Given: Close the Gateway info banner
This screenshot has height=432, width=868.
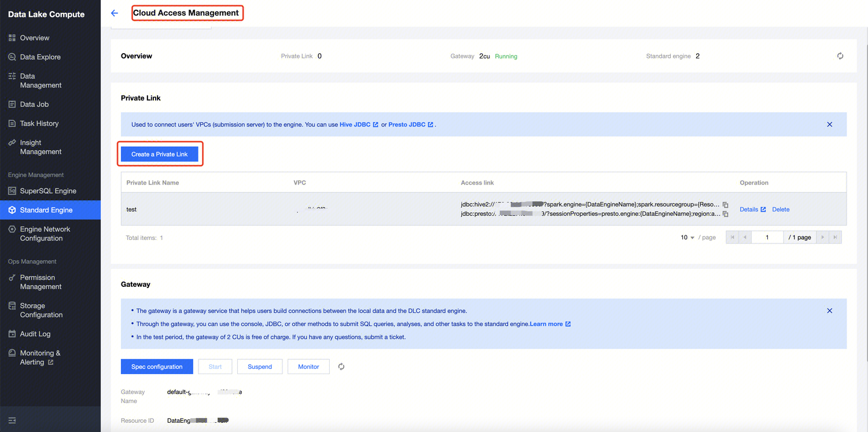Looking at the screenshot, I should [829, 311].
